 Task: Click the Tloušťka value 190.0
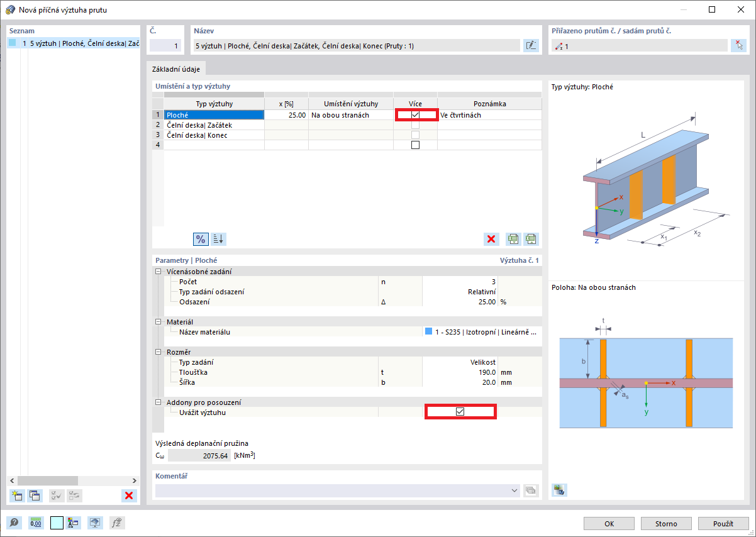pos(460,372)
